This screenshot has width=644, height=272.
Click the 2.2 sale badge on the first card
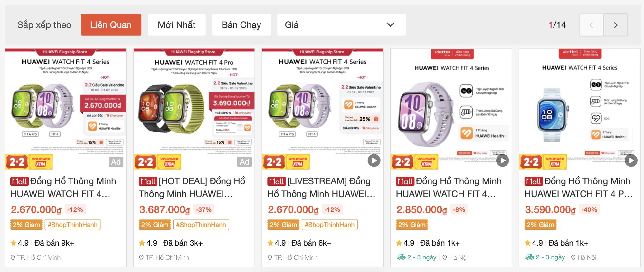[x=17, y=161]
